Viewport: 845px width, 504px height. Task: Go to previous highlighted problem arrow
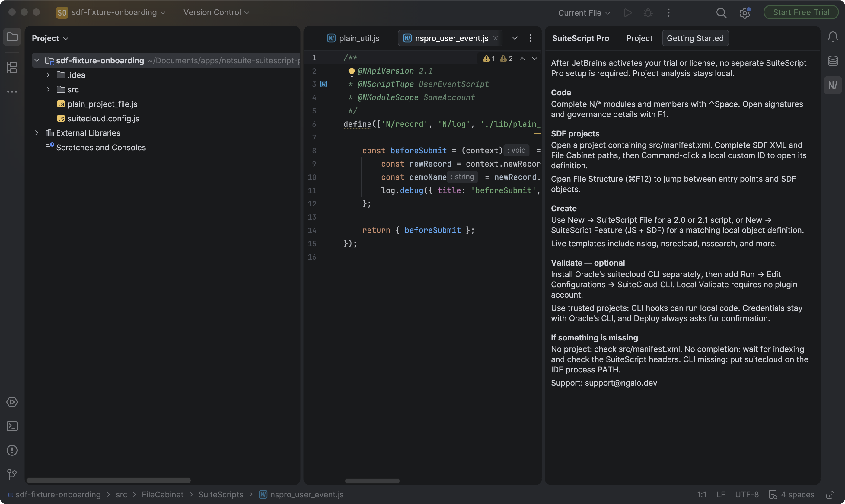tap(522, 59)
